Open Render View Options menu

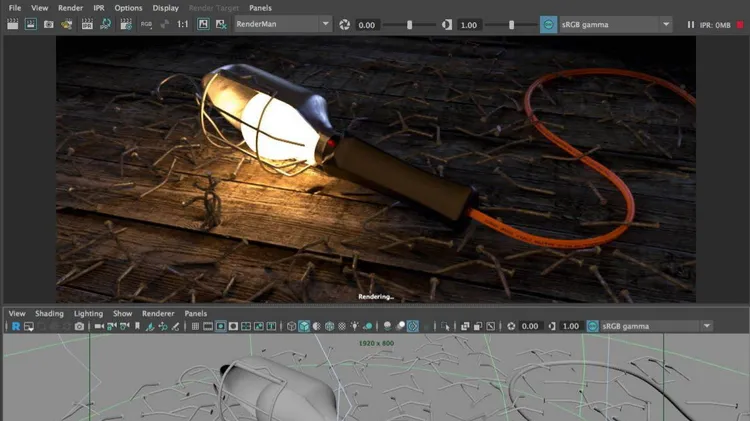coord(128,8)
